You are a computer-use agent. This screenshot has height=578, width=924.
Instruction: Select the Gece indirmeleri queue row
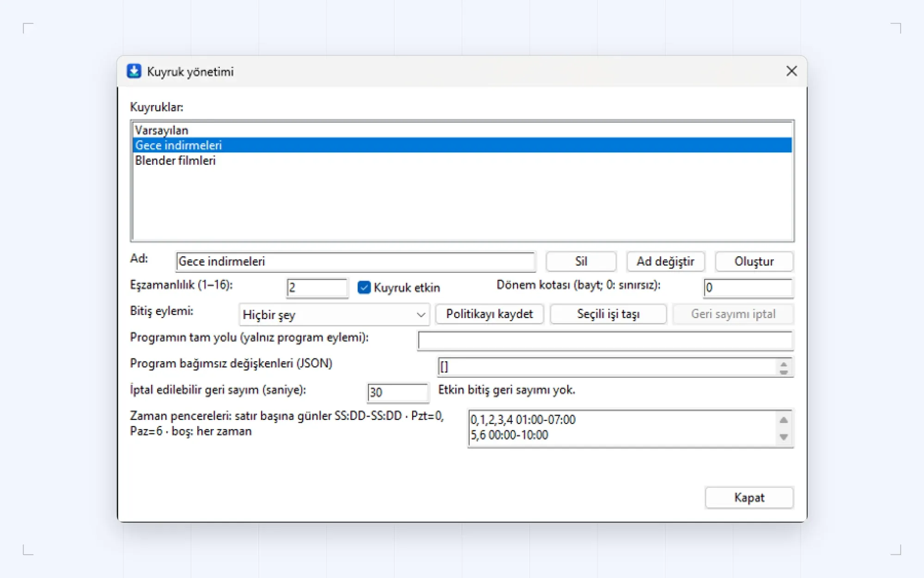click(462, 145)
